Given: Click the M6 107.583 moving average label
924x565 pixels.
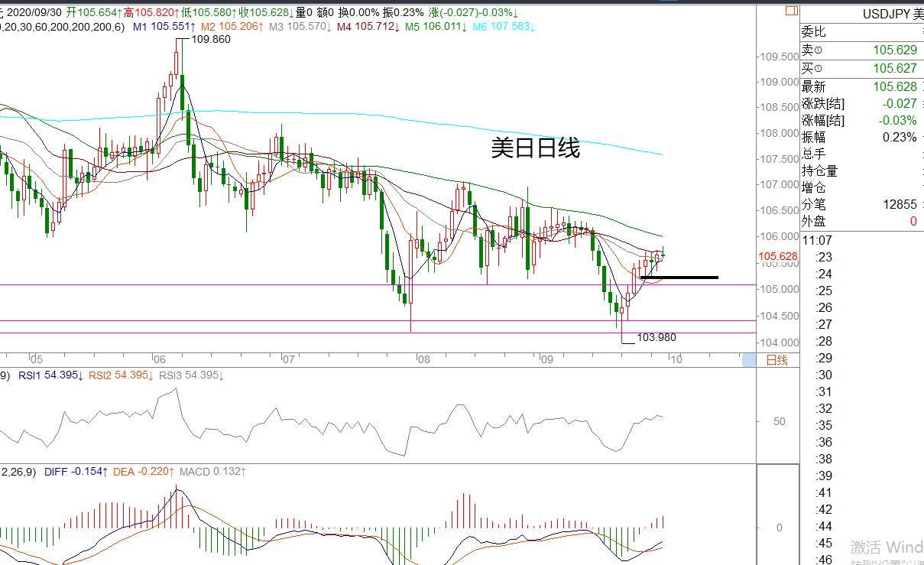Looking at the screenshot, I should point(504,26).
